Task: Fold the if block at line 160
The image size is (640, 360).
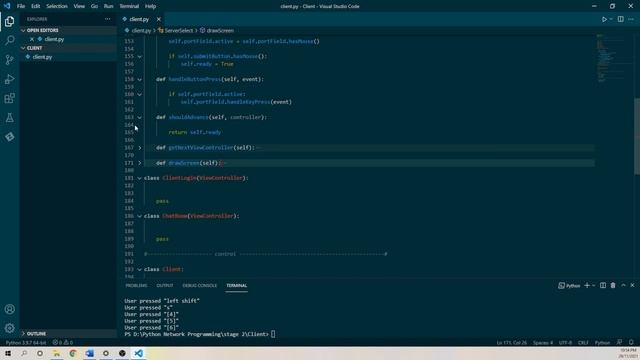Action: coord(140,94)
